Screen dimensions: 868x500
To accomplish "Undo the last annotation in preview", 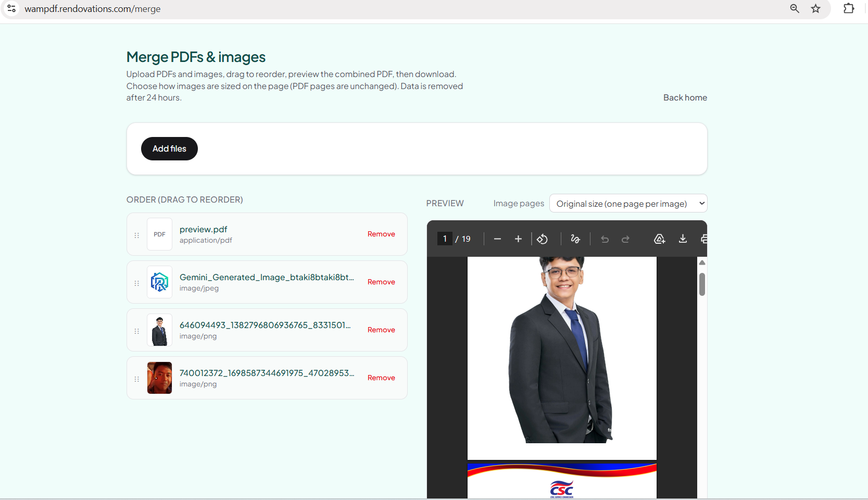I will [605, 239].
